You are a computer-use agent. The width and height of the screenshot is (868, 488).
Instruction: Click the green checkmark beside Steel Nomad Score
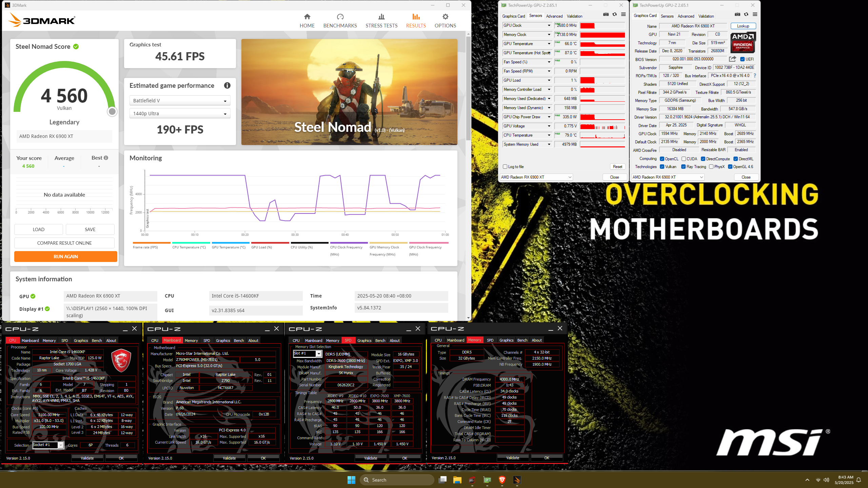pyautogui.click(x=76, y=46)
